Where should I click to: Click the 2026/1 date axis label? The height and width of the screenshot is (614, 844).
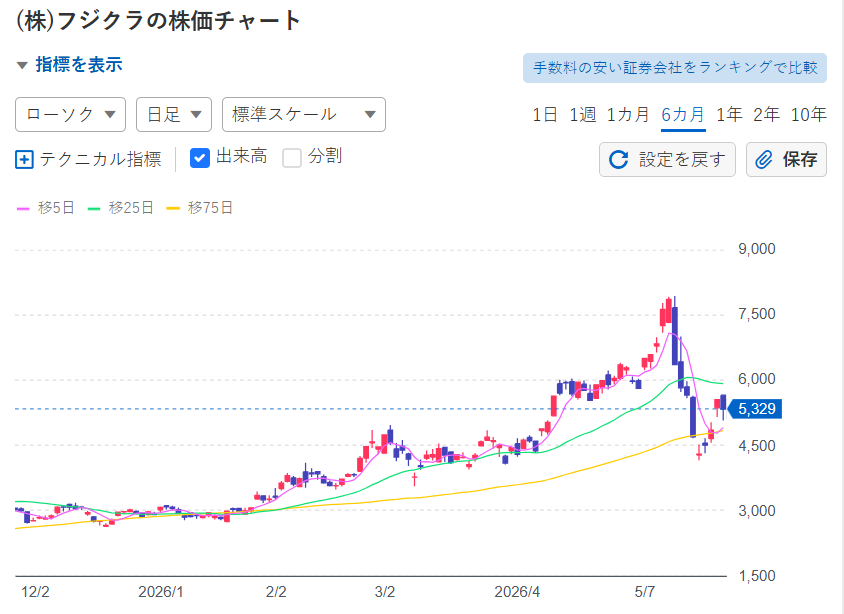pos(161,592)
